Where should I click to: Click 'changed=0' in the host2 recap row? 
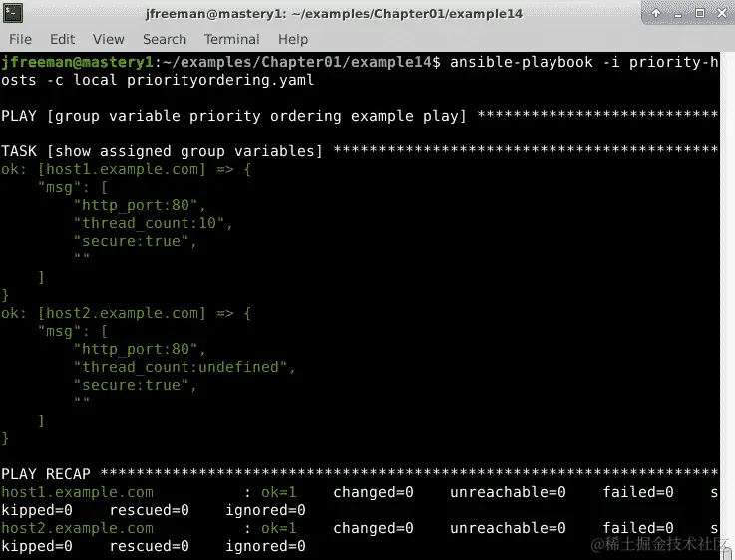click(x=373, y=528)
